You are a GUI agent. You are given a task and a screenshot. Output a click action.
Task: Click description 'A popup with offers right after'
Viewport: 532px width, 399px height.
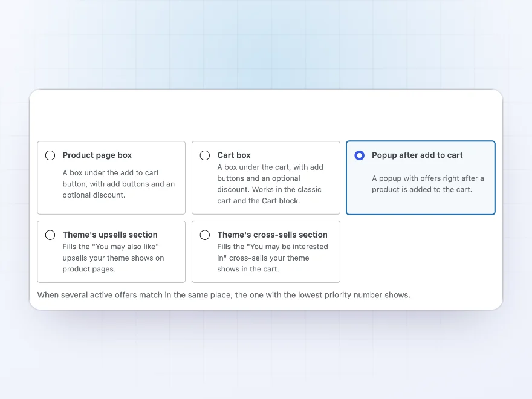(x=428, y=184)
